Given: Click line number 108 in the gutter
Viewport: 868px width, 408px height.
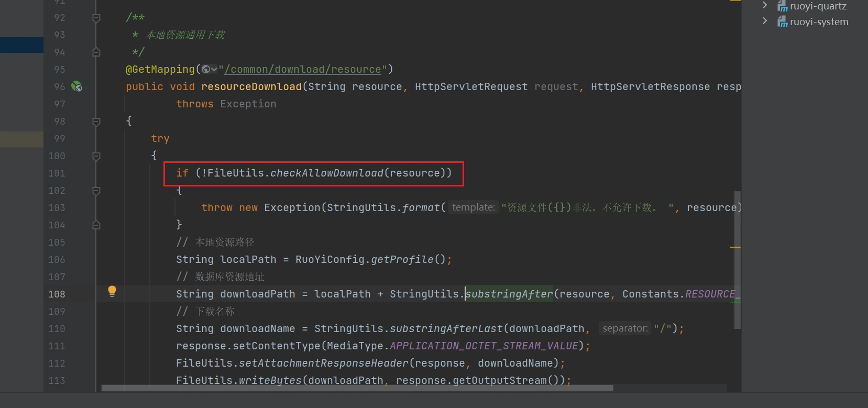Looking at the screenshot, I should pos(57,294).
